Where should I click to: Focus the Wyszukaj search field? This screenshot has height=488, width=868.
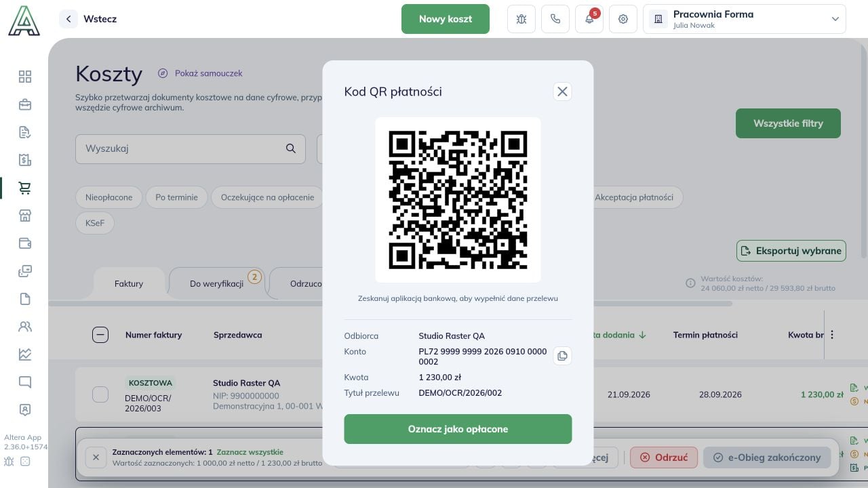click(x=190, y=148)
